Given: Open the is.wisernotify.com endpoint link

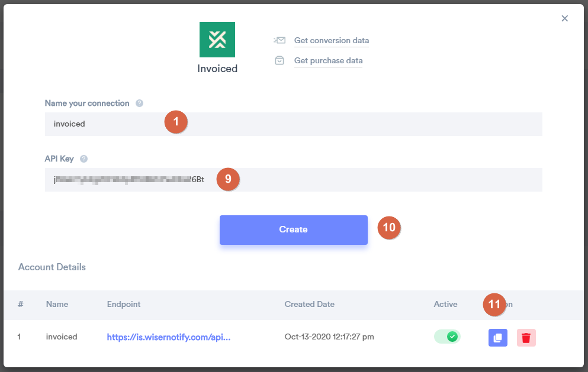Looking at the screenshot, I should pos(168,337).
